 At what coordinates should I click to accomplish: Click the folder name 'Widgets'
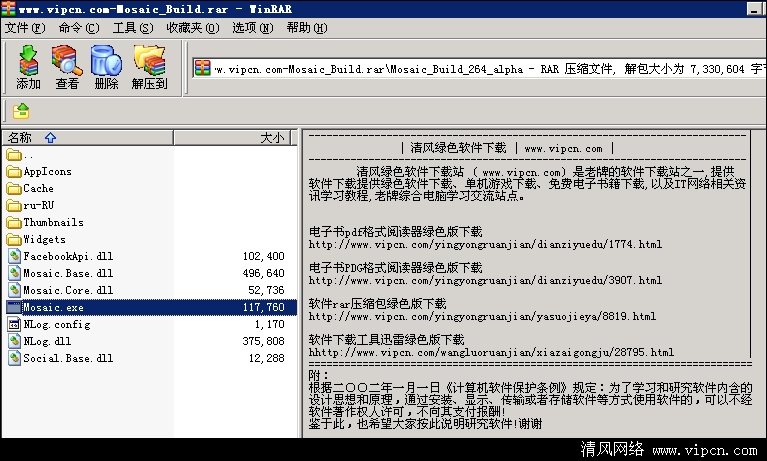tap(45, 240)
